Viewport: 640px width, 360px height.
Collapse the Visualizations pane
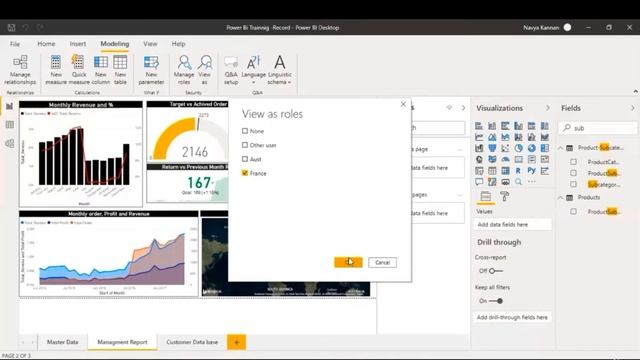click(548, 108)
